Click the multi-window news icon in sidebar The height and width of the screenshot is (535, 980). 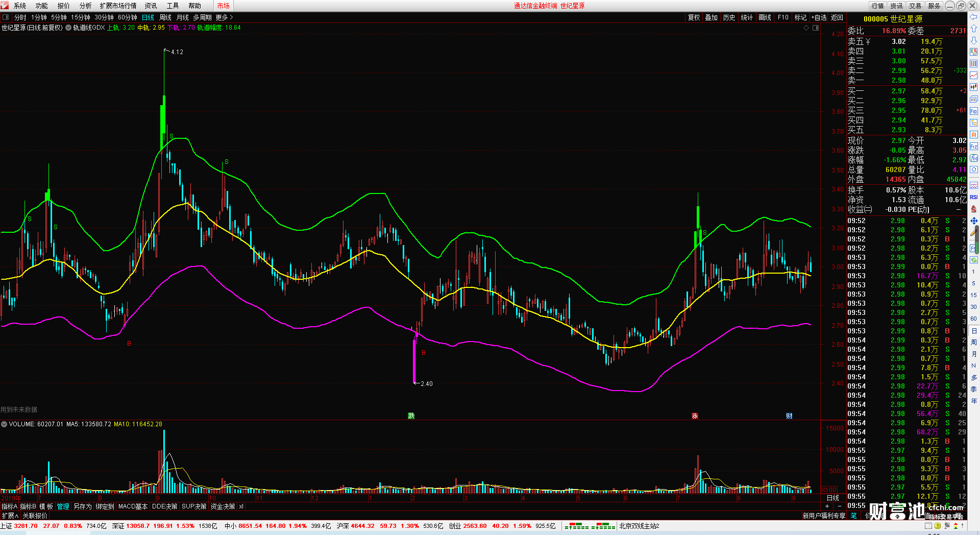coord(974,99)
